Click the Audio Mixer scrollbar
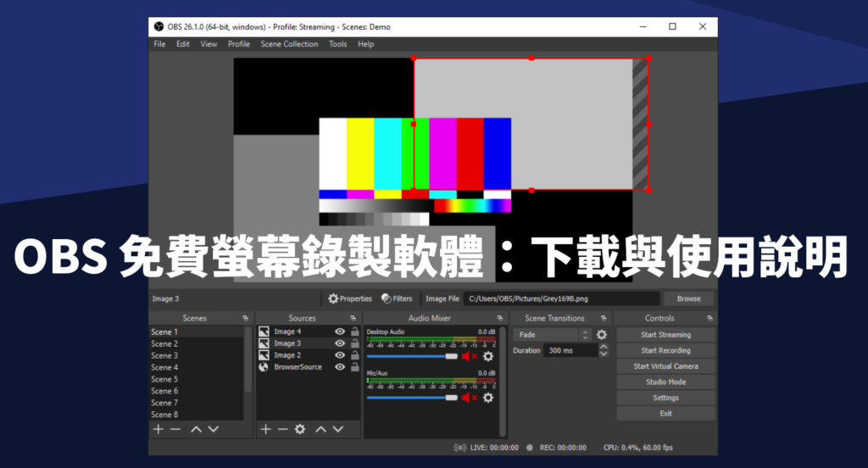This screenshot has width=868, height=468. (x=503, y=382)
